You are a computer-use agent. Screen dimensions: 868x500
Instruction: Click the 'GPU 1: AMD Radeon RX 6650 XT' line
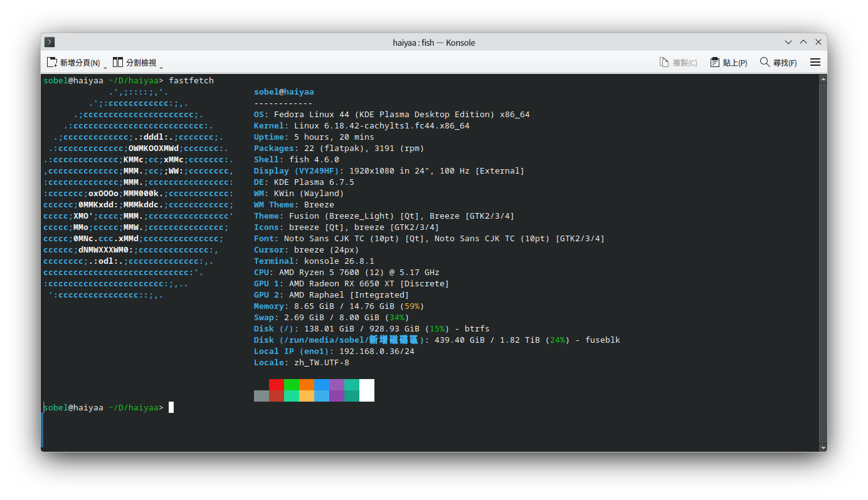pos(352,284)
